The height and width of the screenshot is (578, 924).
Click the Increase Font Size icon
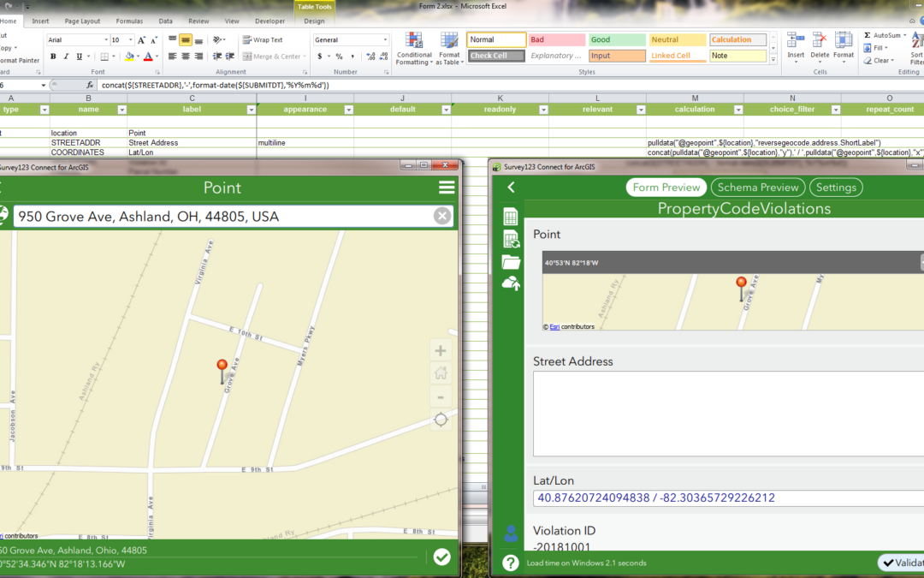click(x=141, y=40)
